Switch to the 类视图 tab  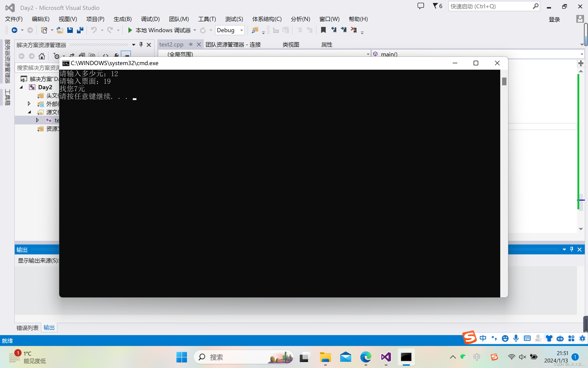coord(291,45)
